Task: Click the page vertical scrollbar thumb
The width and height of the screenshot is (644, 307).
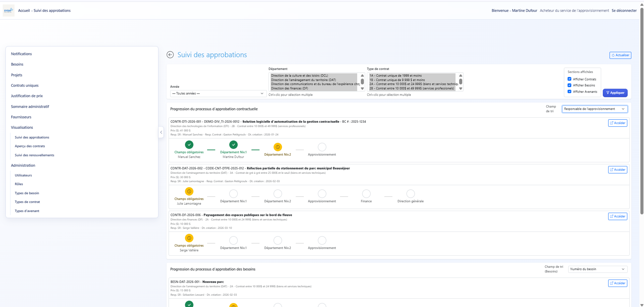Action: pos(642,111)
